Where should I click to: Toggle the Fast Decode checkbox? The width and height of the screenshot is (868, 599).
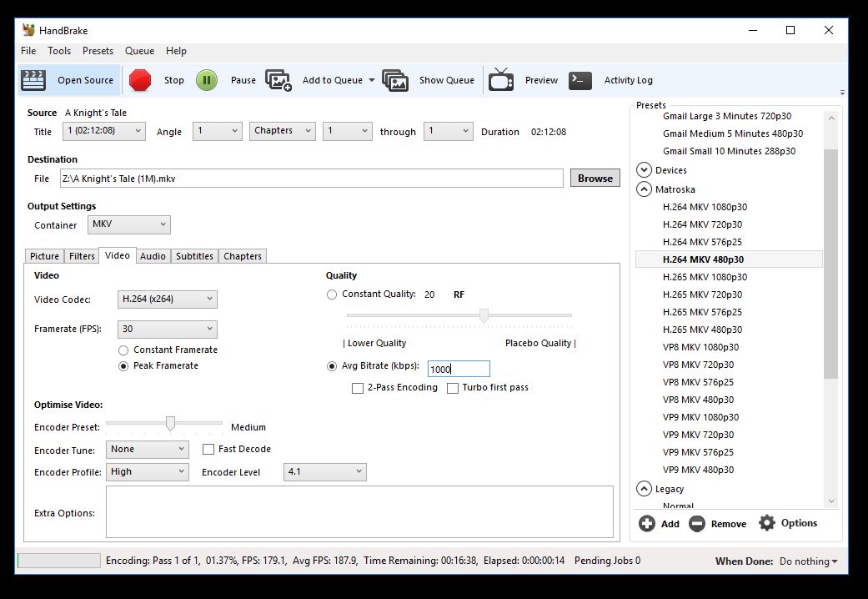[208, 450]
